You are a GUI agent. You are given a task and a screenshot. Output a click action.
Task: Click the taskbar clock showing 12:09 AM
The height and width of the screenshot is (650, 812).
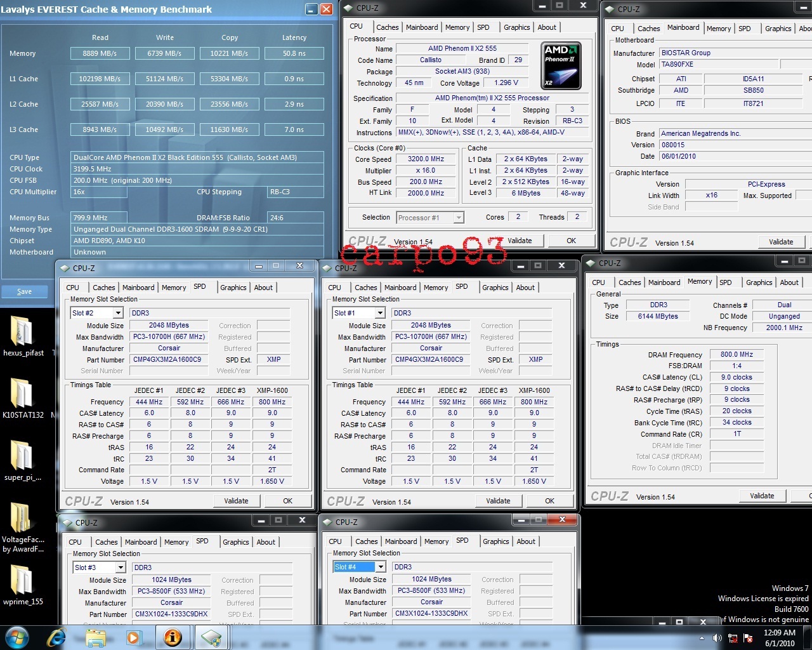pyautogui.click(x=780, y=637)
